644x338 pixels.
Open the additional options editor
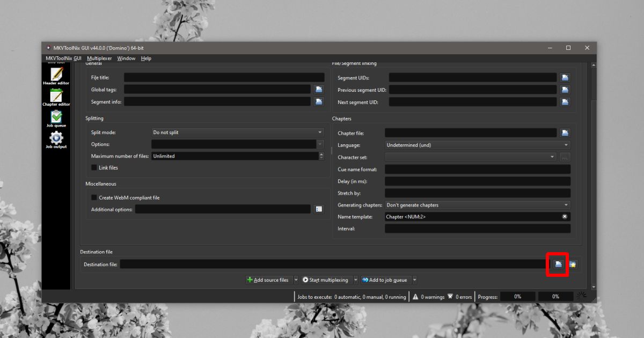[x=319, y=209]
